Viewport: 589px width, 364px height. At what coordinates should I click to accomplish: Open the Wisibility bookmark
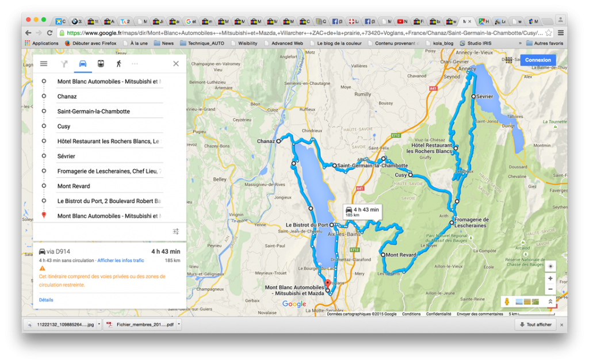coord(244,43)
